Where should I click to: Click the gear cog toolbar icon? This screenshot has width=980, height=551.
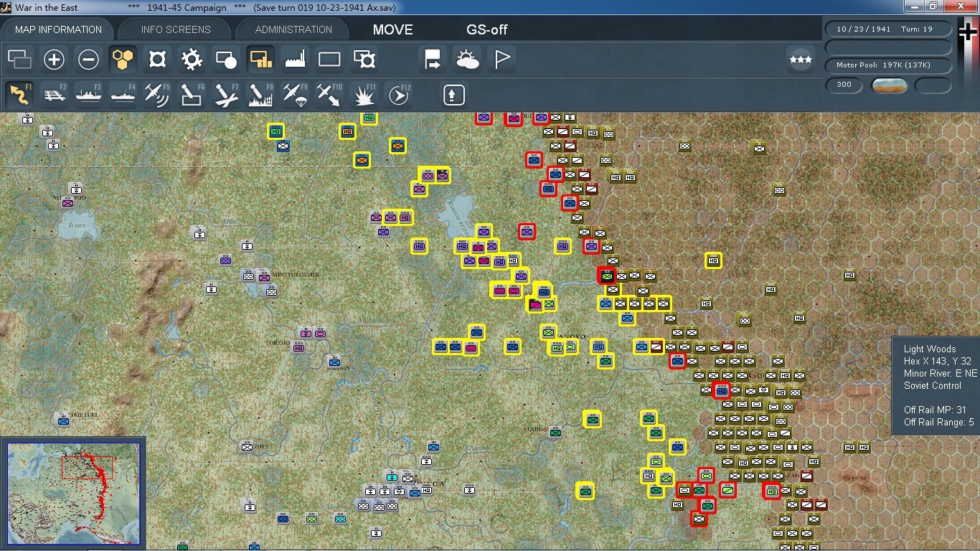point(192,60)
